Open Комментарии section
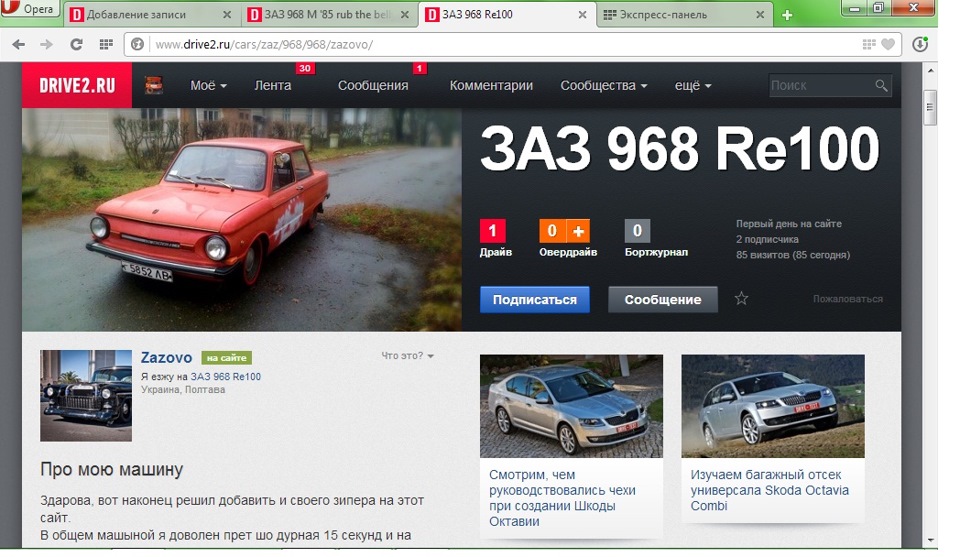The width and height of the screenshot is (960, 557). coord(491,86)
